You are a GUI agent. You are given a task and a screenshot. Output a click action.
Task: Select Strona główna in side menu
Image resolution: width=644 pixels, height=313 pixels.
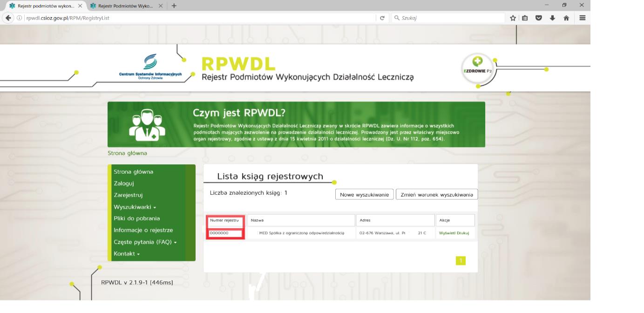coord(133,172)
